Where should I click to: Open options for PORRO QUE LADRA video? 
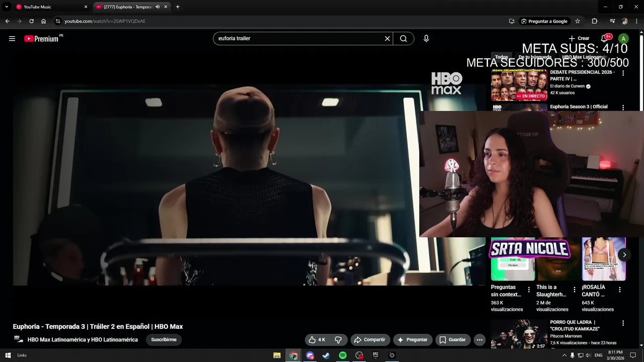tap(623, 323)
